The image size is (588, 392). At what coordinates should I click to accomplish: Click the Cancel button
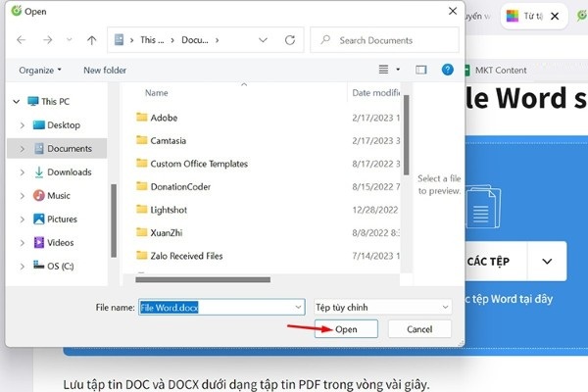pos(419,329)
